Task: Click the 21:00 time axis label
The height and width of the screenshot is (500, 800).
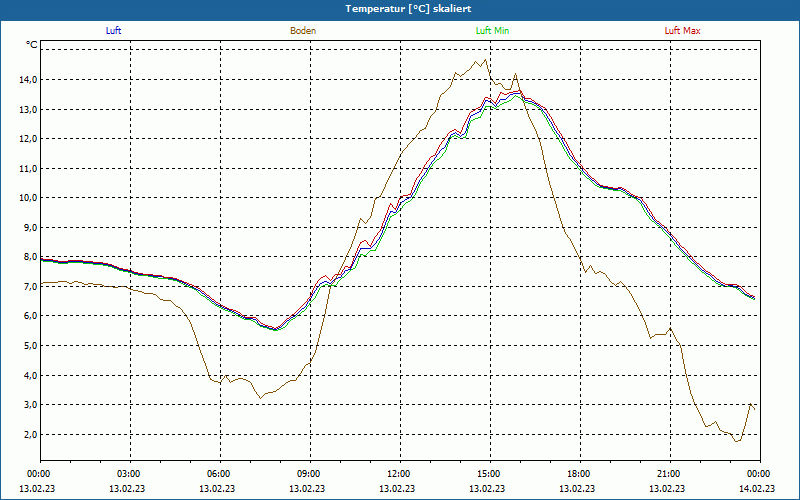Action: [x=670, y=474]
